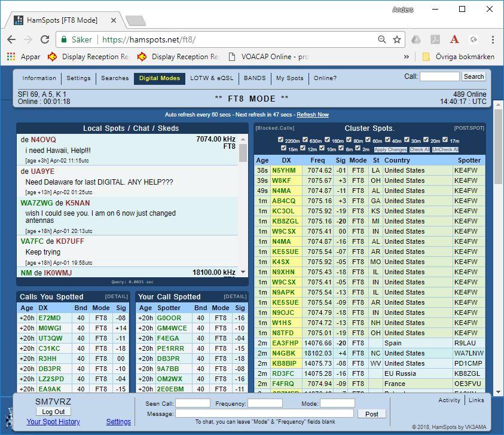Toggle the 2m band checkbox

point(358,148)
